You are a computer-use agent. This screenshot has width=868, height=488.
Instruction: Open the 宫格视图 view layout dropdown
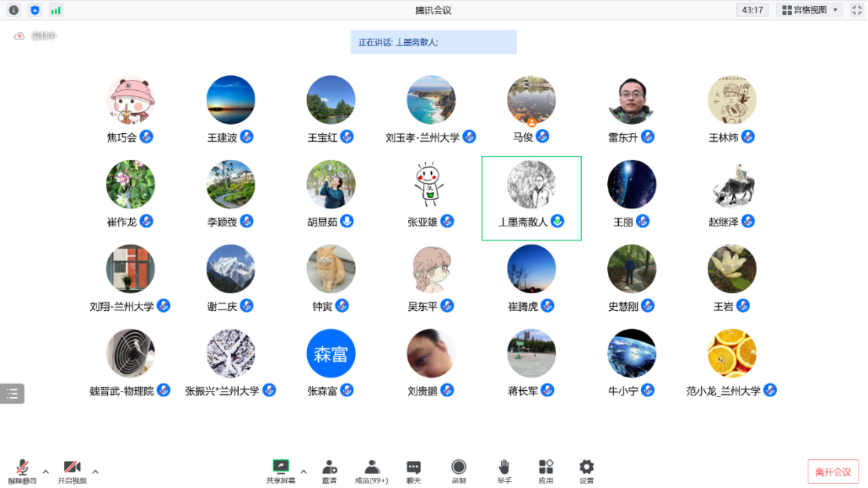(x=809, y=10)
